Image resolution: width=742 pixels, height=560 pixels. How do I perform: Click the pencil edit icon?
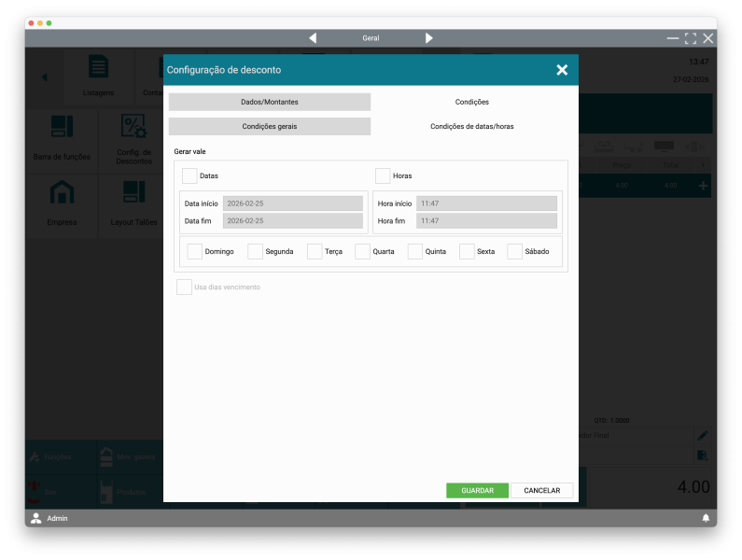coord(703,435)
